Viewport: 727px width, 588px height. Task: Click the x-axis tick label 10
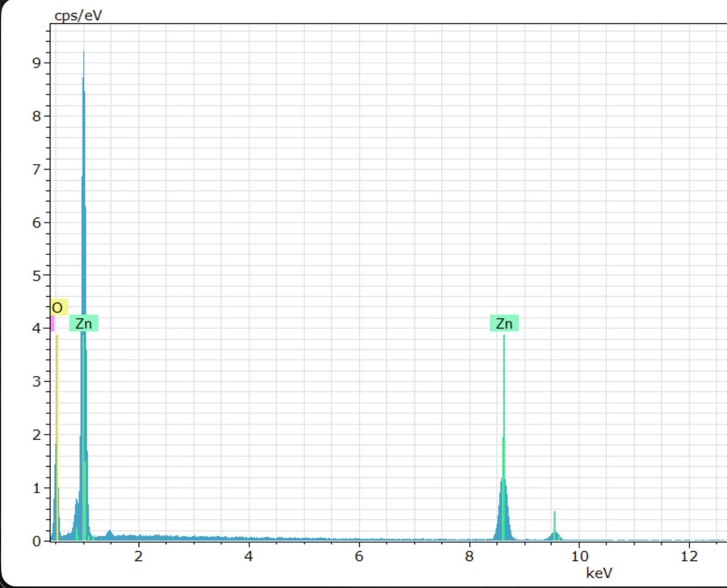click(x=579, y=556)
